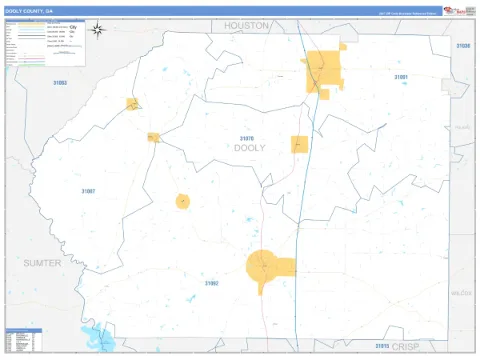The image size is (480, 360).
Task: Click the orange square city area right of DOOLY
Action: tap(299, 144)
